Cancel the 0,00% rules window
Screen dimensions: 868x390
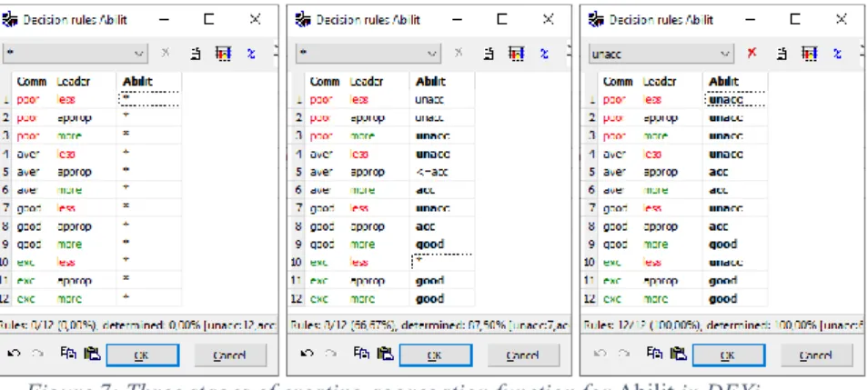pyautogui.click(x=230, y=355)
